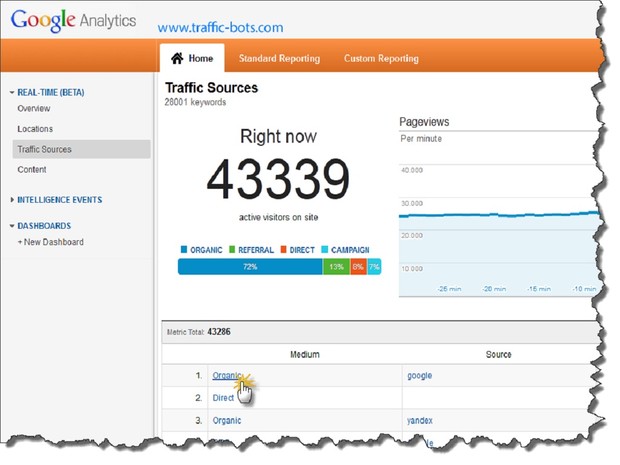Click the REFERRAL legend label
Screen dimensions: 620x465
(256, 250)
